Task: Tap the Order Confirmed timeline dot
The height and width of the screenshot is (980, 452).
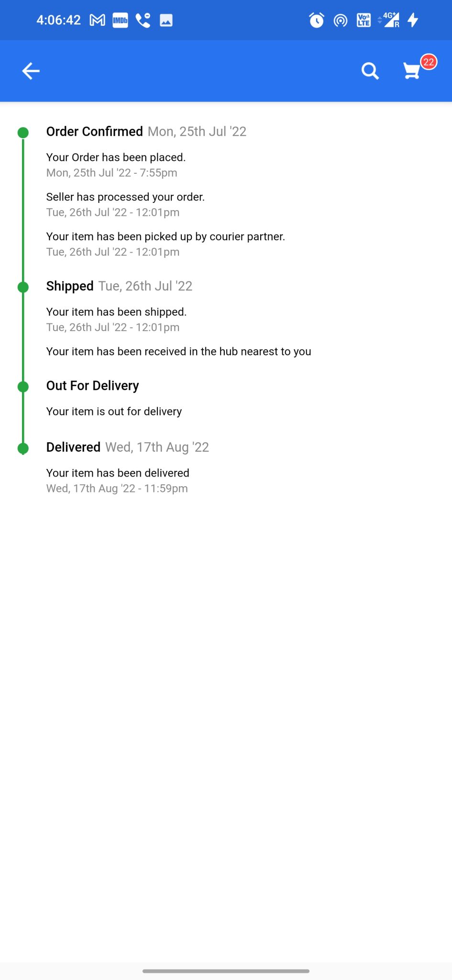Action: (23, 133)
